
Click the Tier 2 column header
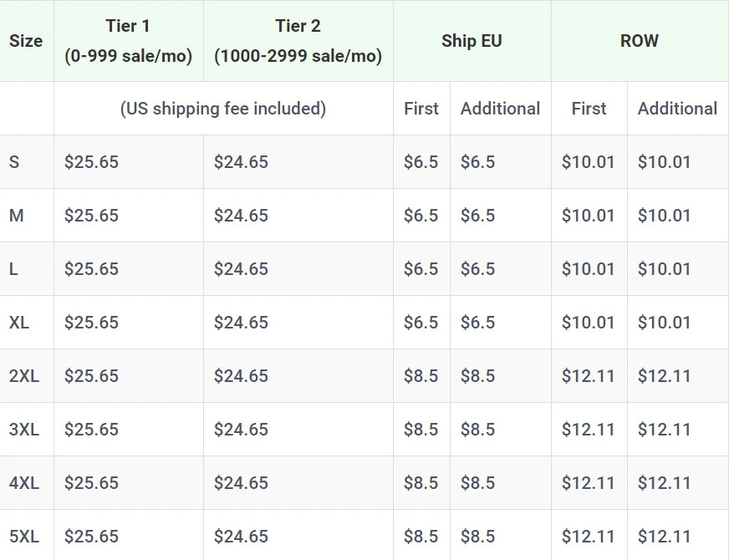(x=298, y=41)
